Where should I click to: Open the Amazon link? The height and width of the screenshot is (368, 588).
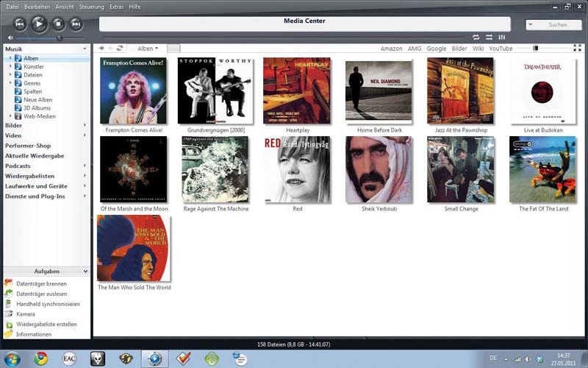[391, 49]
